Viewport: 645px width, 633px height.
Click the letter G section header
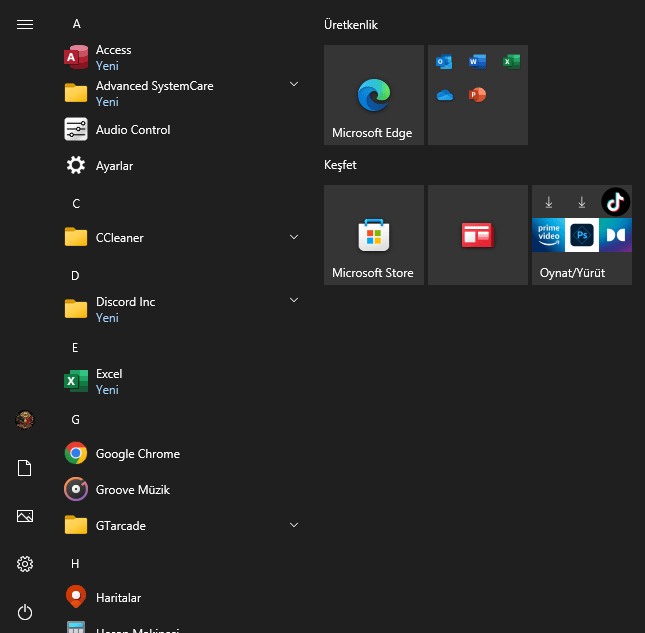click(x=76, y=420)
